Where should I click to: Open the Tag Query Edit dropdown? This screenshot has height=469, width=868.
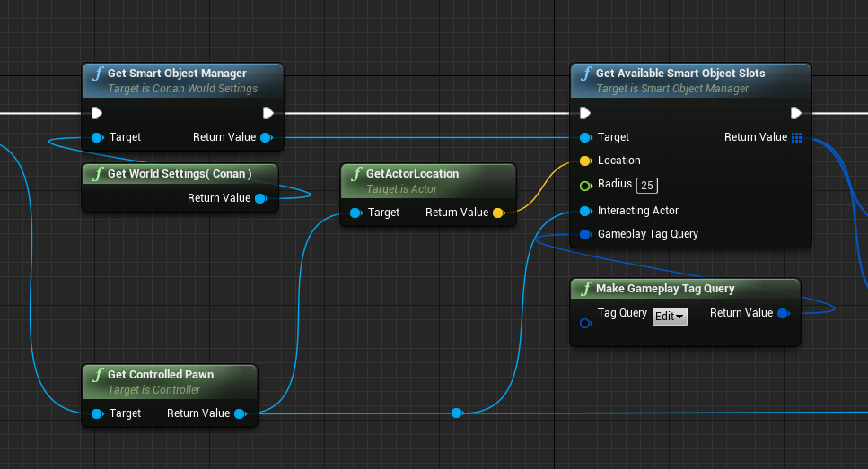point(670,317)
